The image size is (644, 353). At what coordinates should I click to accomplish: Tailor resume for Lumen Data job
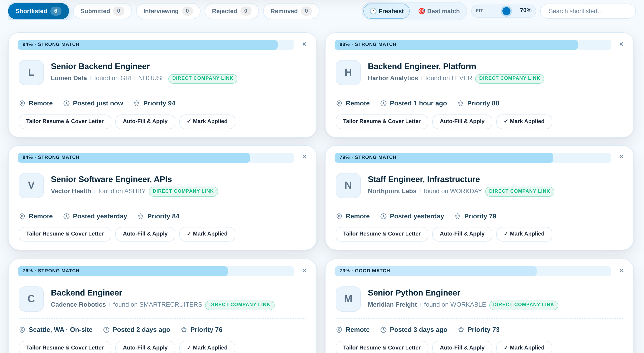click(x=65, y=122)
